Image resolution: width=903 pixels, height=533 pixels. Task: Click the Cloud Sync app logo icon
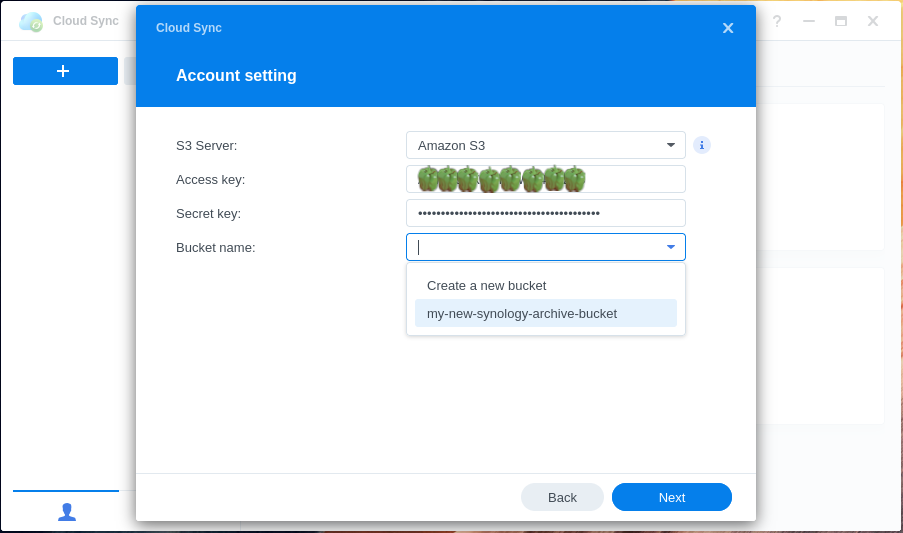coord(31,21)
